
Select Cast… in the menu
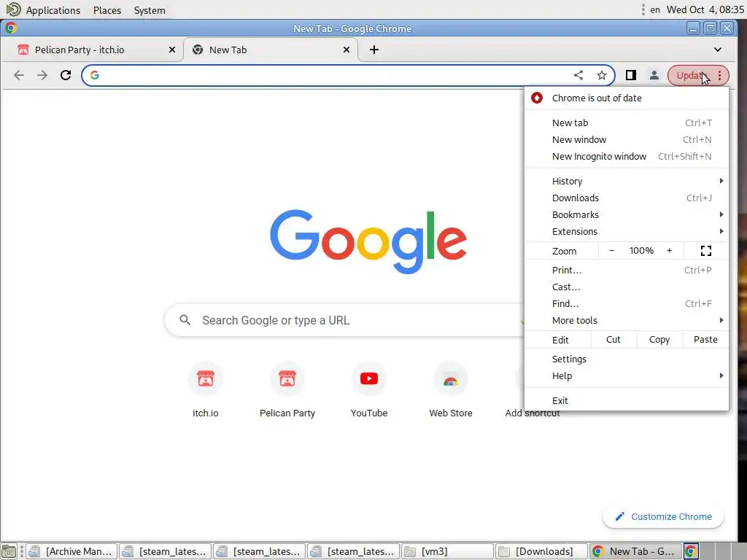627,287
